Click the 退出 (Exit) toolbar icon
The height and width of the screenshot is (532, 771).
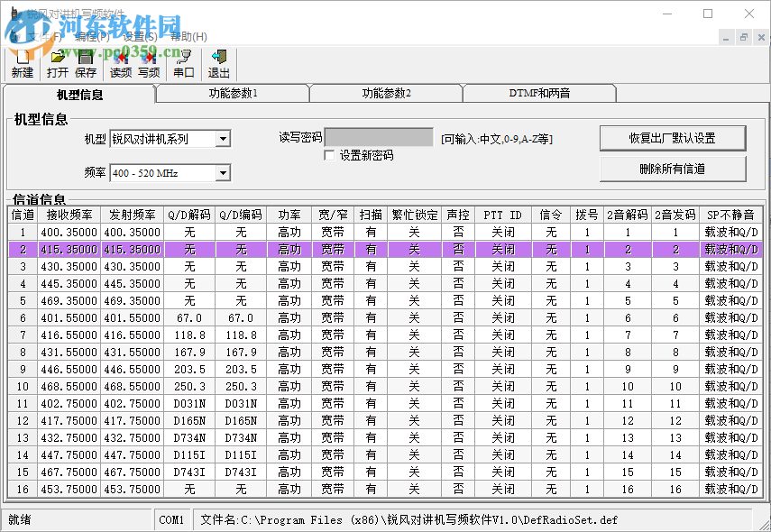[217, 63]
